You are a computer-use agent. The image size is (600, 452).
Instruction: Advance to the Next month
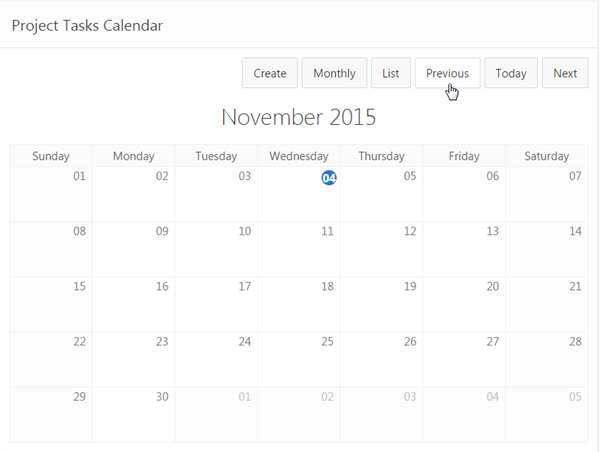(x=565, y=73)
